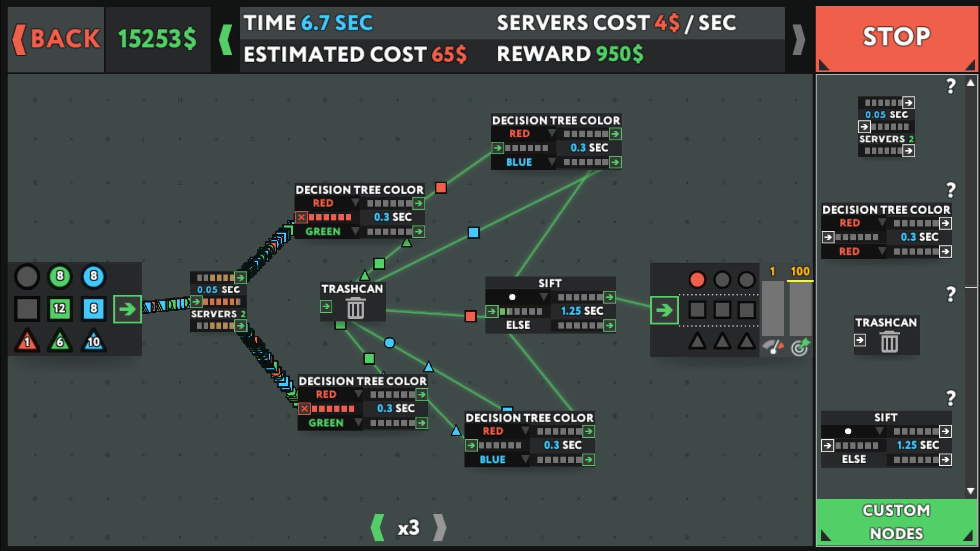Click the red X input on upper decision tree
The width and height of the screenshot is (980, 551).
click(x=302, y=217)
